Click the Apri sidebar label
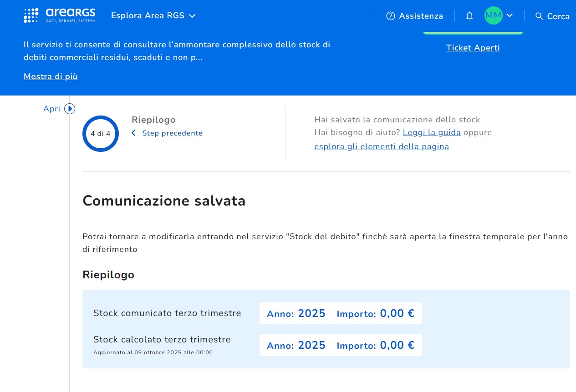Viewport: 576px width, 392px height. pyautogui.click(x=51, y=109)
